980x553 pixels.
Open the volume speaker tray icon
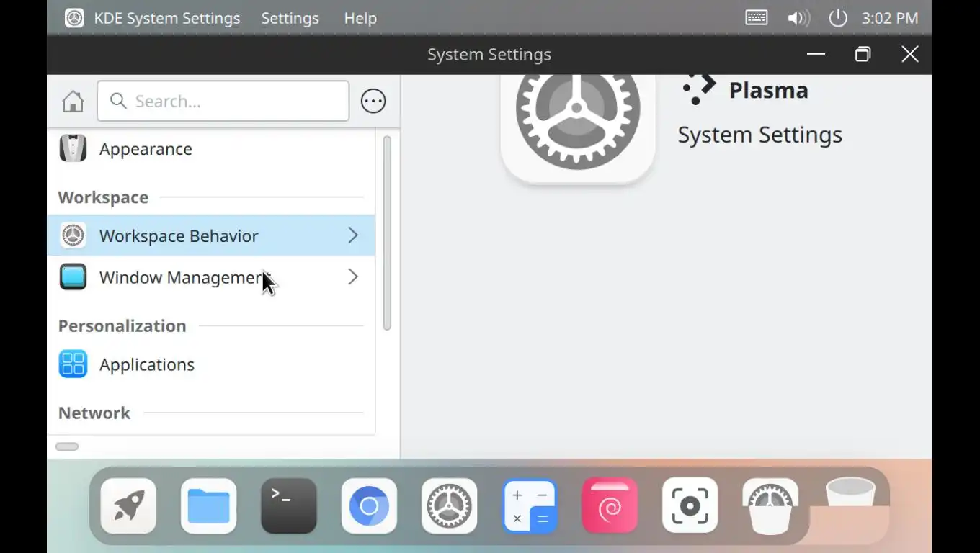[x=798, y=18]
